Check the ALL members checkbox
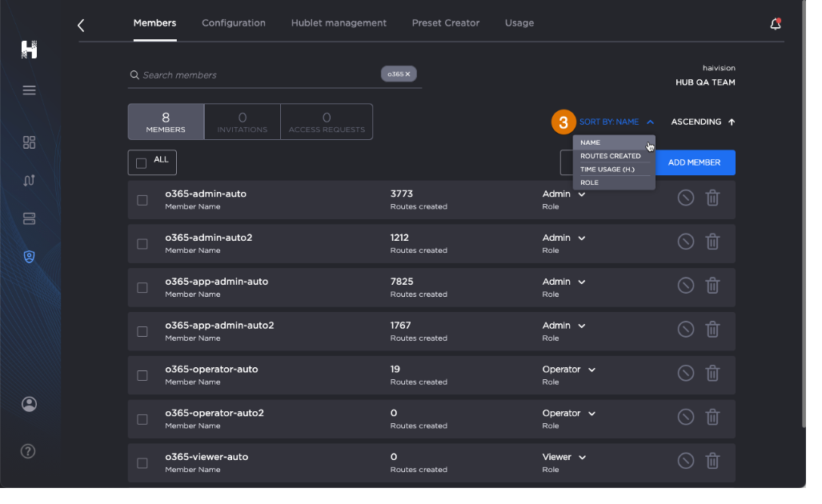This screenshot has width=822, height=504. click(x=142, y=163)
